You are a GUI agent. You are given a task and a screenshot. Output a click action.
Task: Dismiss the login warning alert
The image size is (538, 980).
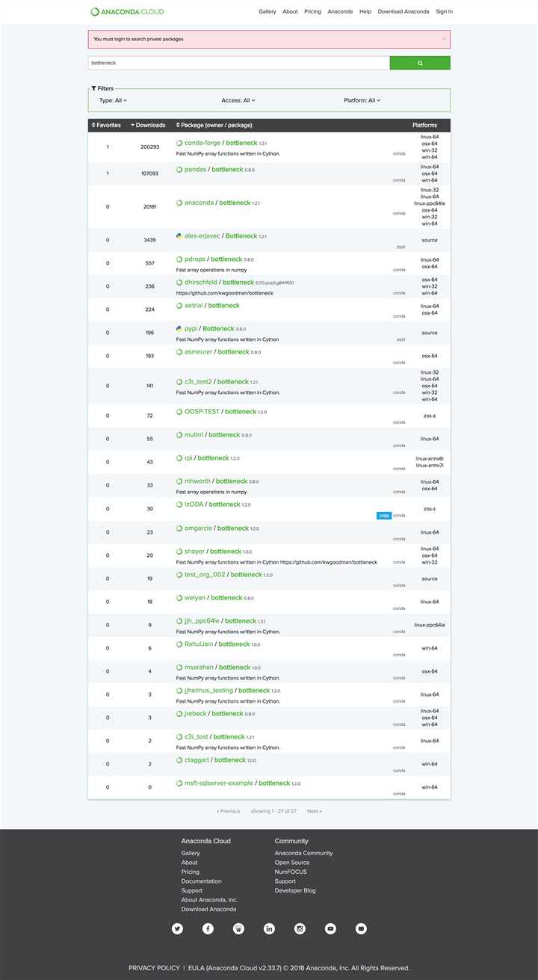click(444, 38)
